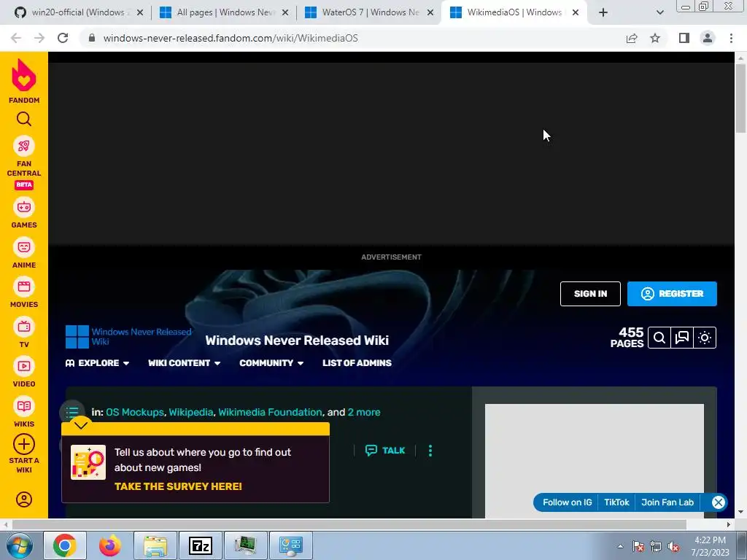Open the Wikipedia category link
Viewport: 747px width, 560px height.
[x=191, y=413]
